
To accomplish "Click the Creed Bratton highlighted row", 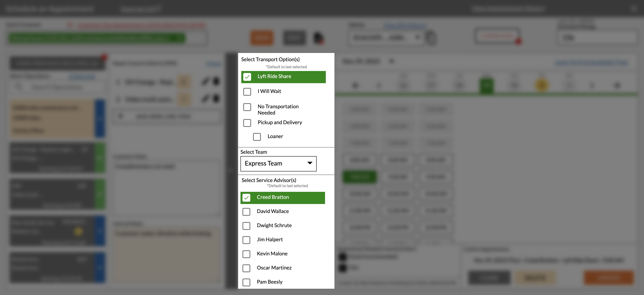I will tap(282, 198).
